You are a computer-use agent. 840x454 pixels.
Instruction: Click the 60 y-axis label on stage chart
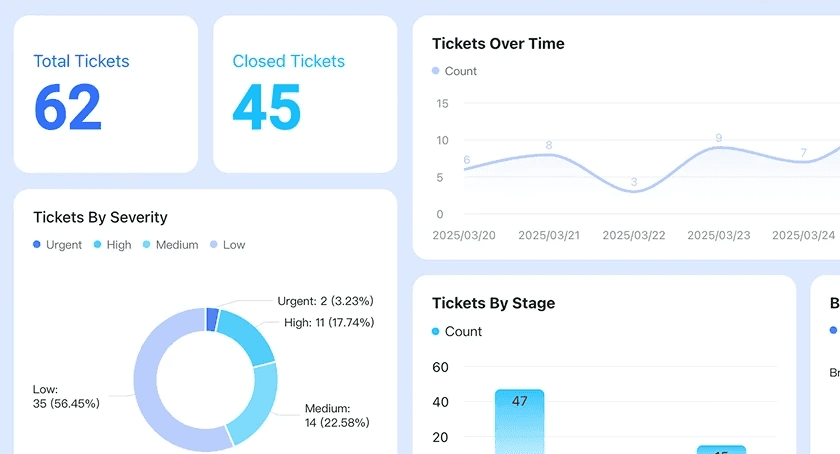440,367
